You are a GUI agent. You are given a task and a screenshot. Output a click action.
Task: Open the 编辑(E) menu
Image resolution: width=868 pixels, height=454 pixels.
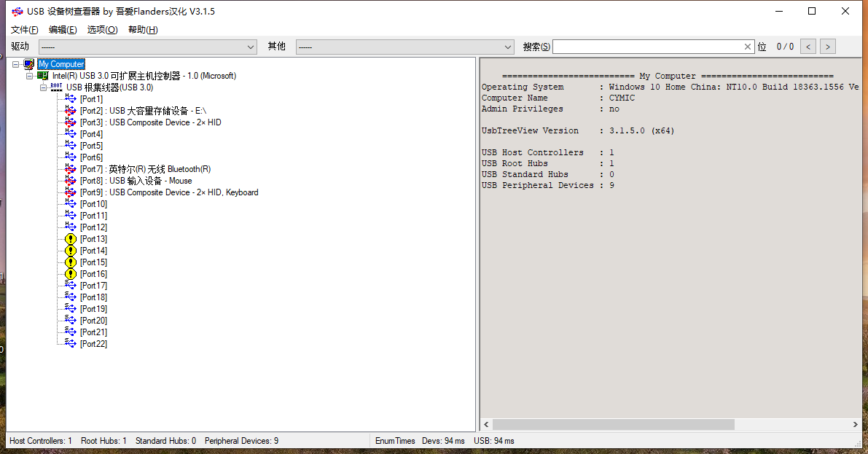pyautogui.click(x=63, y=30)
